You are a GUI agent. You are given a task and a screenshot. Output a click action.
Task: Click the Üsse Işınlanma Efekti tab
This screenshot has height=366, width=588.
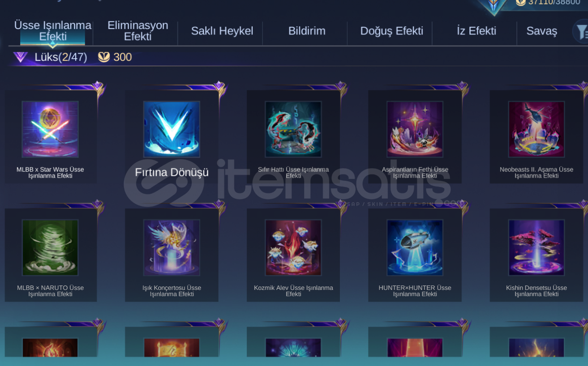52,31
